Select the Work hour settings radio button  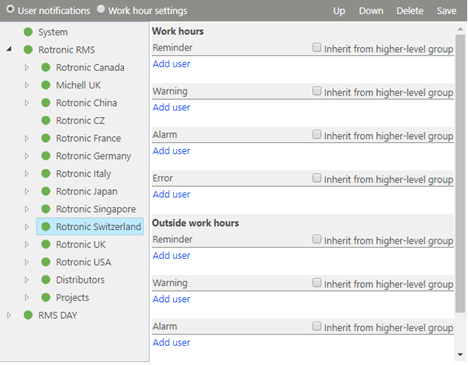(101, 9)
